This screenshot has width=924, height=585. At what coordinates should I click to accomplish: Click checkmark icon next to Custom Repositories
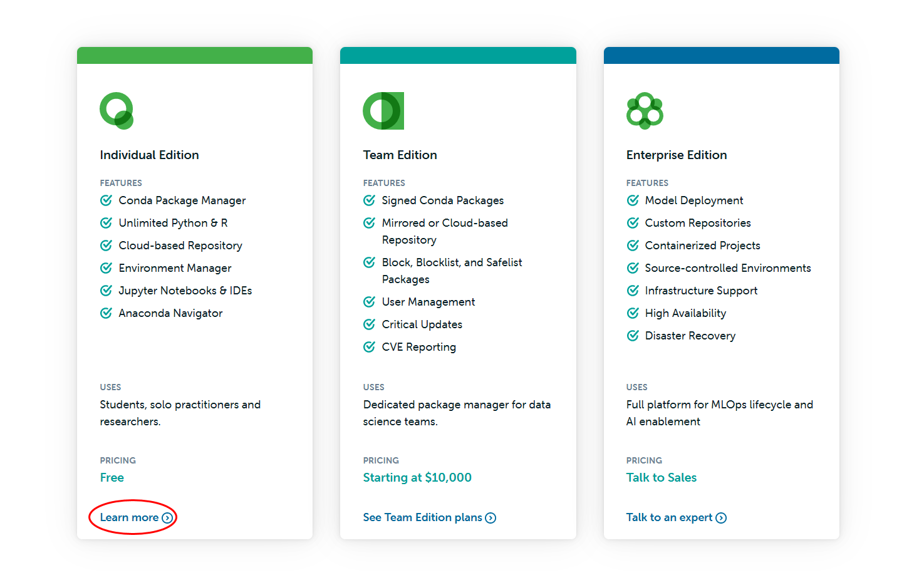pyautogui.click(x=633, y=223)
